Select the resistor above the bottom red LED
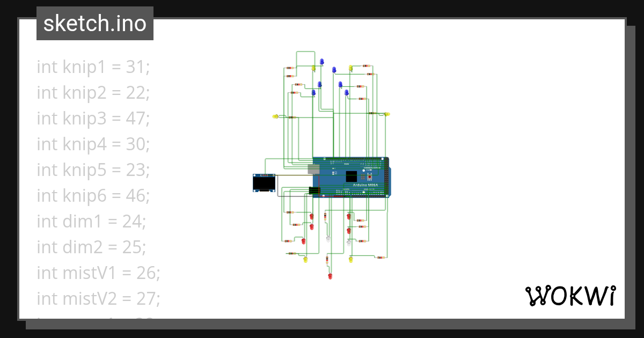 point(327,260)
